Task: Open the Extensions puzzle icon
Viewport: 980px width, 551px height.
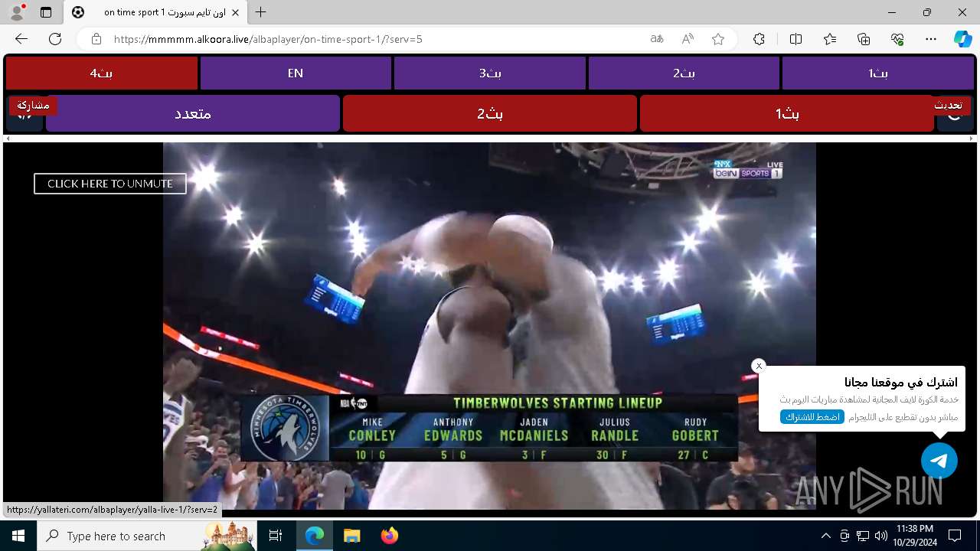Action: click(x=759, y=39)
